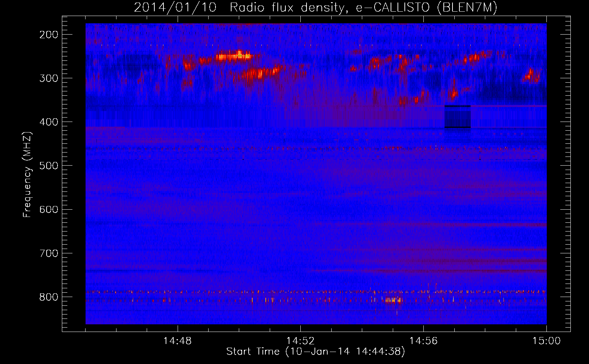
Task: Select the 700 frequency tick label
Action: click(49, 253)
